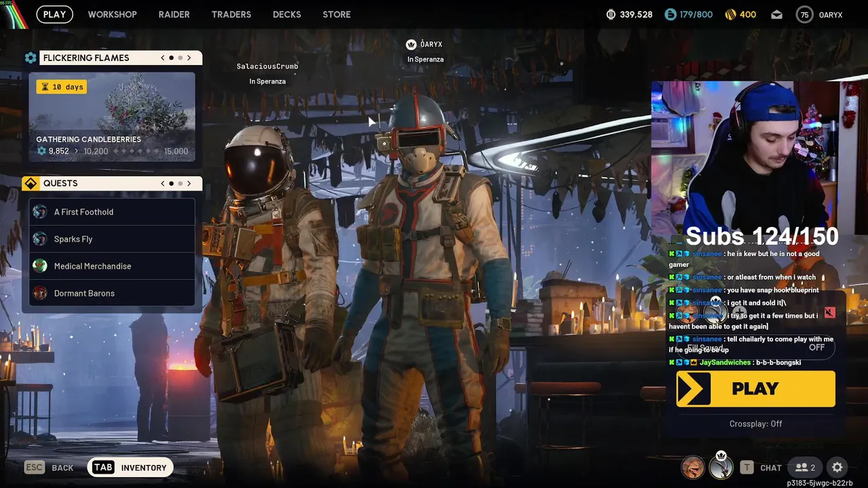Click the Gathering Candleberries event thumbnail
Image resolution: width=868 pixels, height=488 pixels.
[x=112, y=117]
